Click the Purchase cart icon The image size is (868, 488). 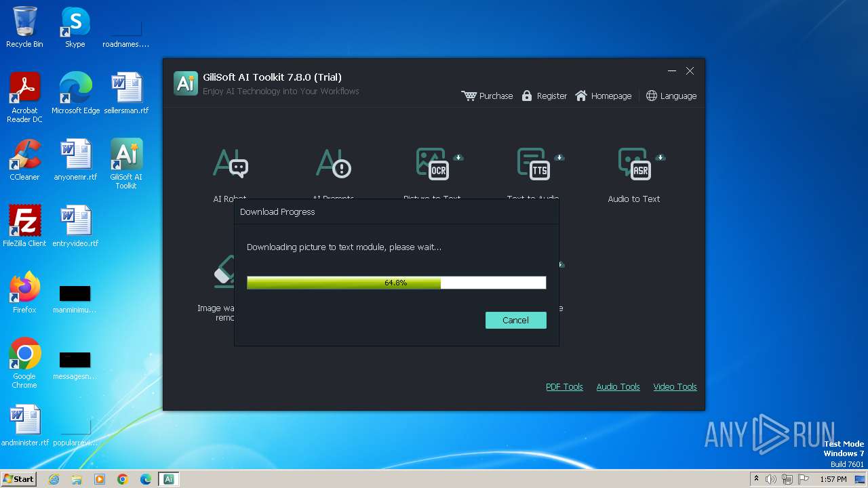(469, 96)
